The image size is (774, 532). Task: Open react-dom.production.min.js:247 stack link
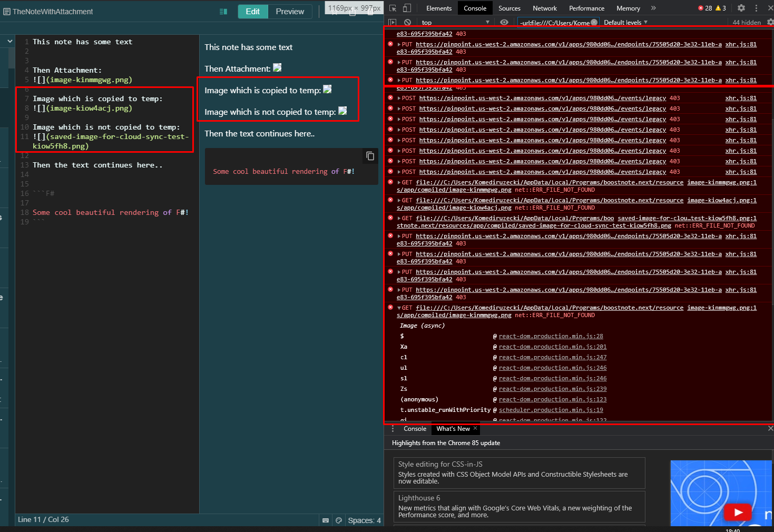tap(553, 357)
